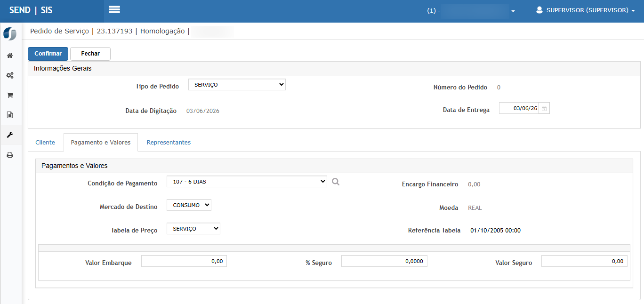Click the Data de Digitação value 03/06/2026

tap(203, 111)
